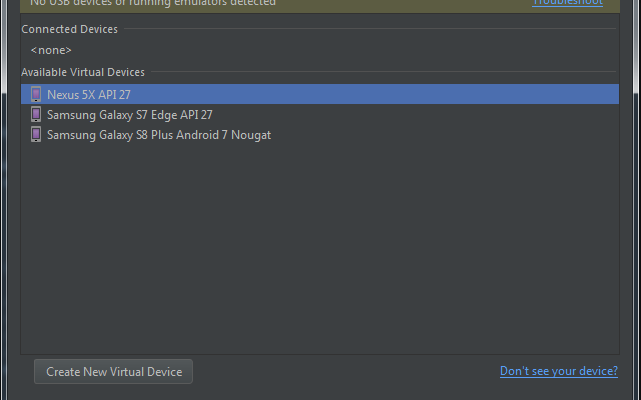The image size is (641, 400).
Task: Click the separator line beside Connected Devices
Action: coord(370,30)
